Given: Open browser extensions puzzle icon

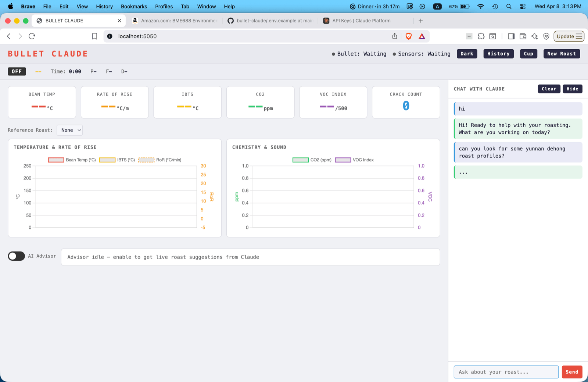Looking at the screenshot, I should coord(481,36).
